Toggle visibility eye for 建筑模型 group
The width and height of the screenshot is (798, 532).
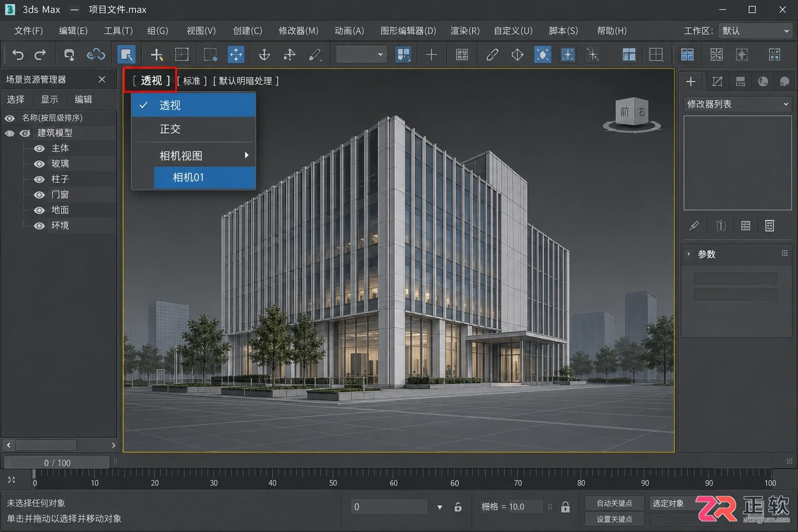tap(25, 133)
